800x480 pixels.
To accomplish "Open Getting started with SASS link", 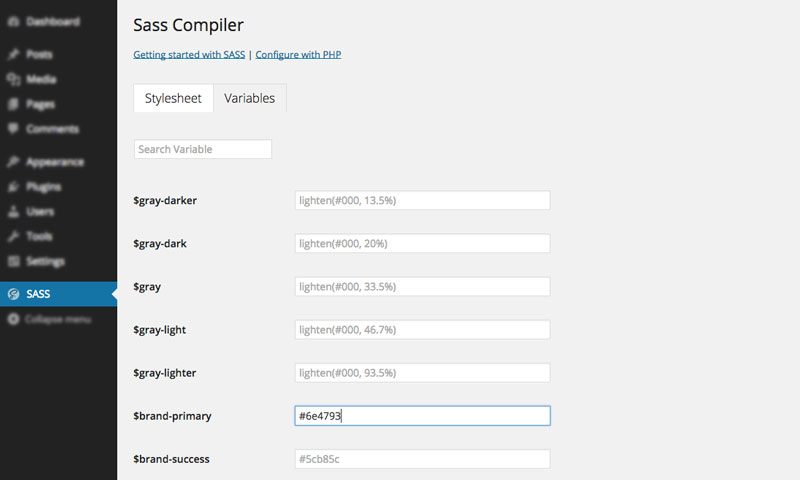I will pyautogui.click(x=189, y=55).
